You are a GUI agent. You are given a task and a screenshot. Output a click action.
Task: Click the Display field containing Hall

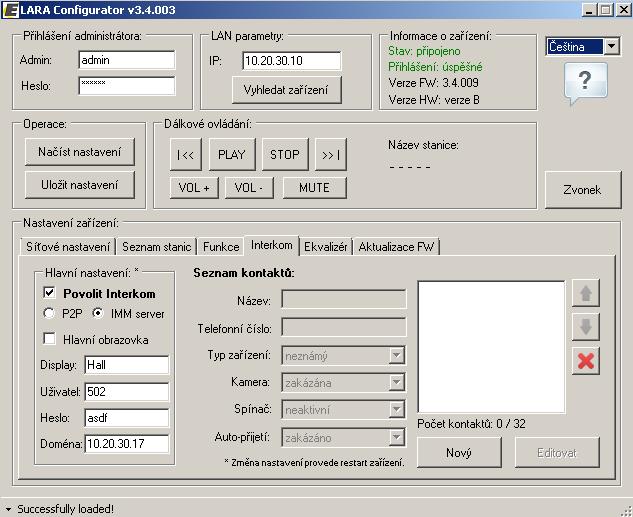click(x=127, y=365)
